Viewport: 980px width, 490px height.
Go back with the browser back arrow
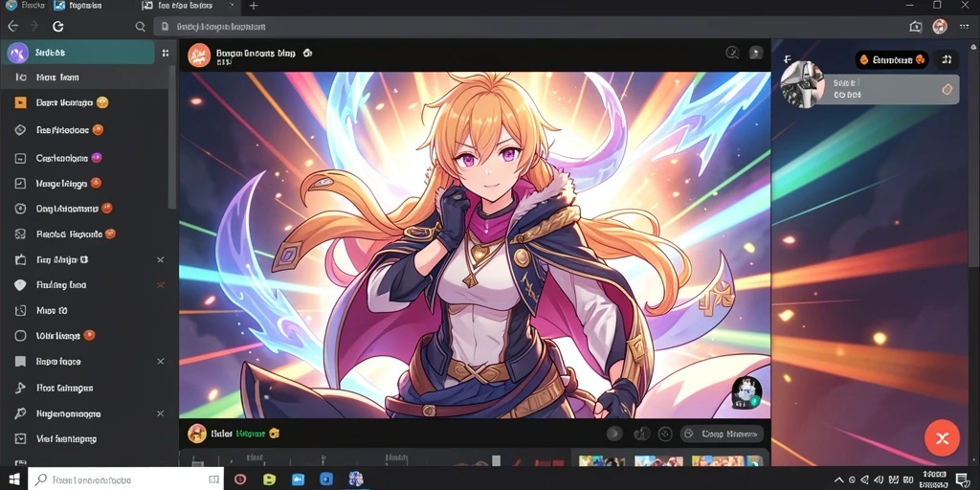coord(12,26)
